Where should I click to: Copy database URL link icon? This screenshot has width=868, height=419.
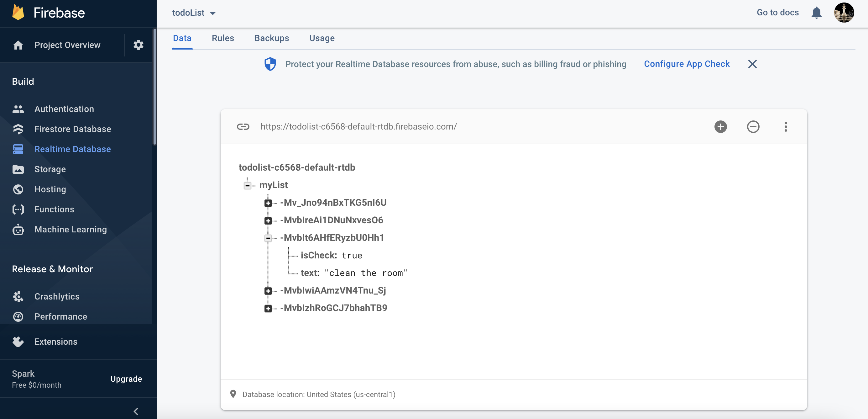[243, 126]
